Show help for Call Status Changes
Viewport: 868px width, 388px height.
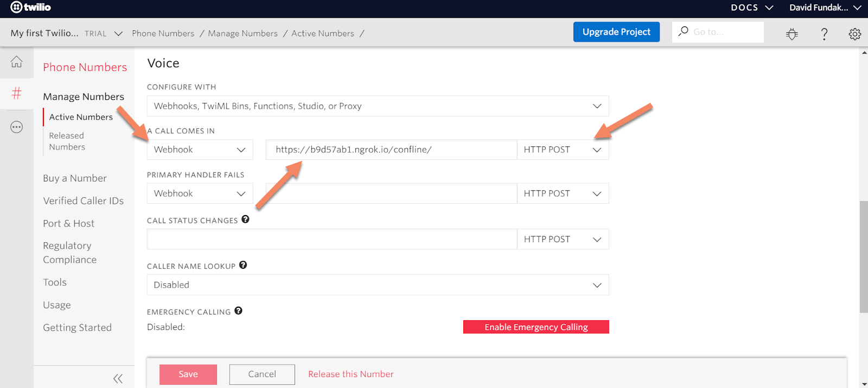tap(245, 219)
